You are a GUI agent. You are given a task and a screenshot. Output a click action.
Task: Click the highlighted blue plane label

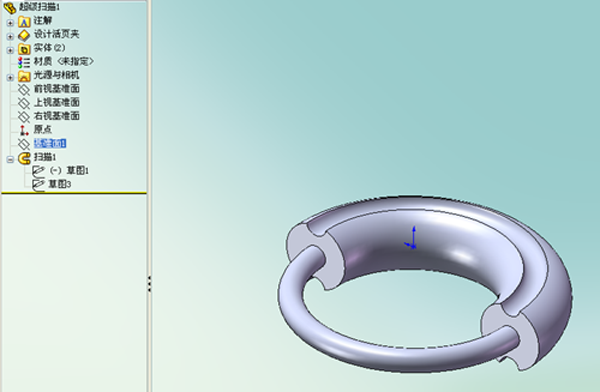click(x=50, y=144)
